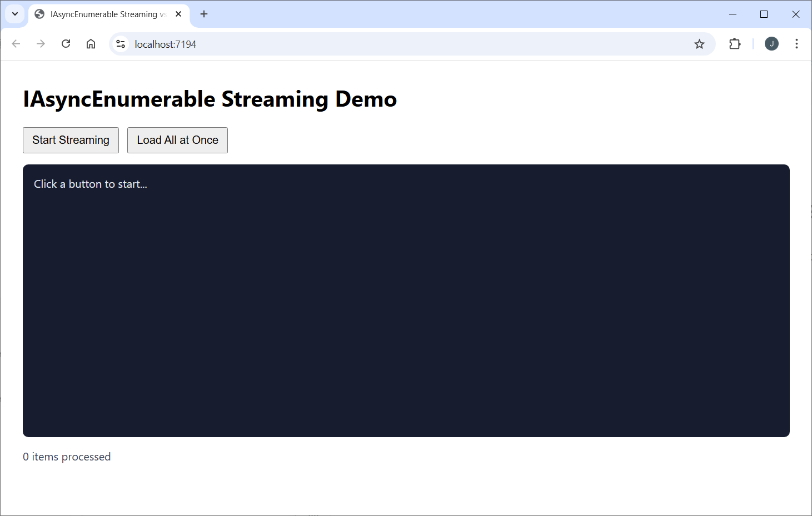Click the 0 items processed counter
This screenshot has width=812, height=516.
66,456
